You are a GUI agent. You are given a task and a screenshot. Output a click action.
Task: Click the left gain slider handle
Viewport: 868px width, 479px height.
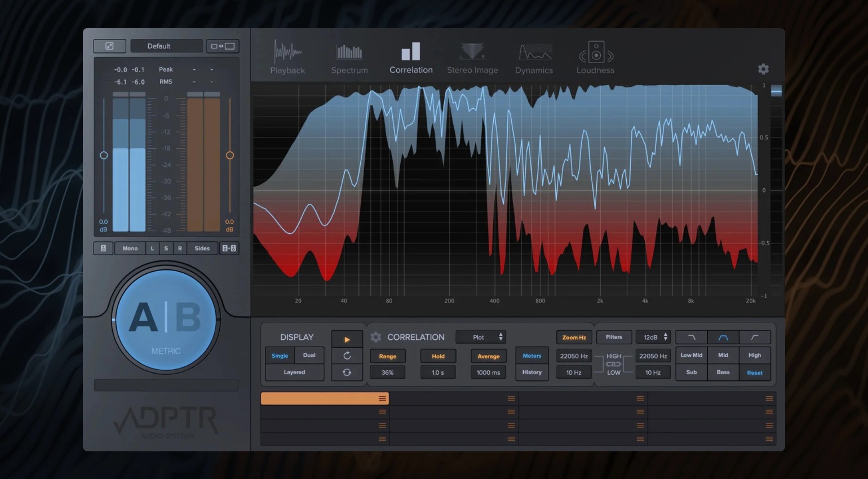(104, 156)
